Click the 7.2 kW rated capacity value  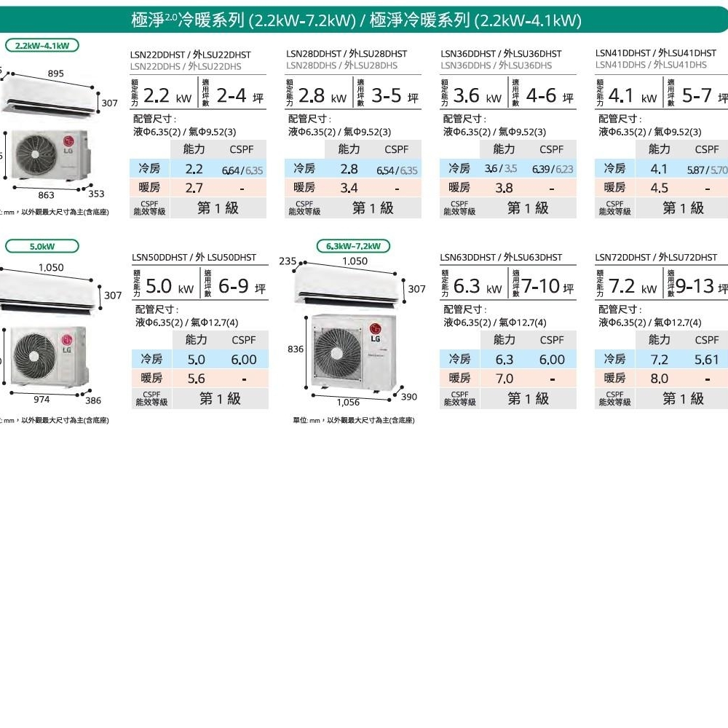[633, 286]
